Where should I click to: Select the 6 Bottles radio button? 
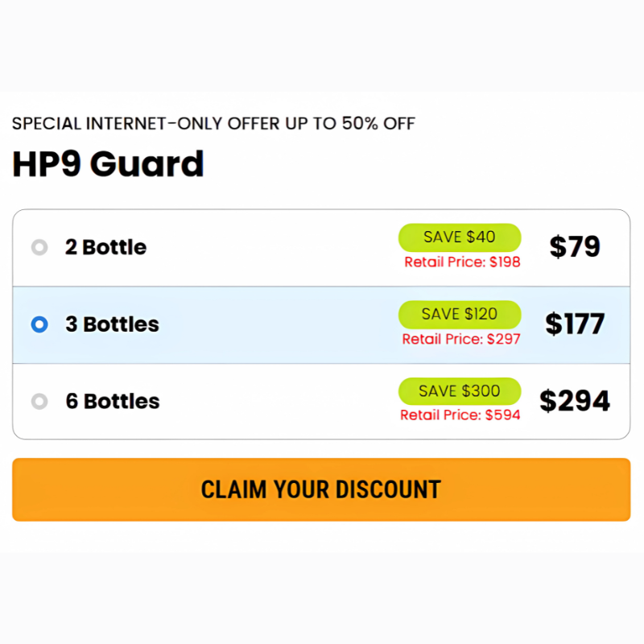[x=39, y=401]
